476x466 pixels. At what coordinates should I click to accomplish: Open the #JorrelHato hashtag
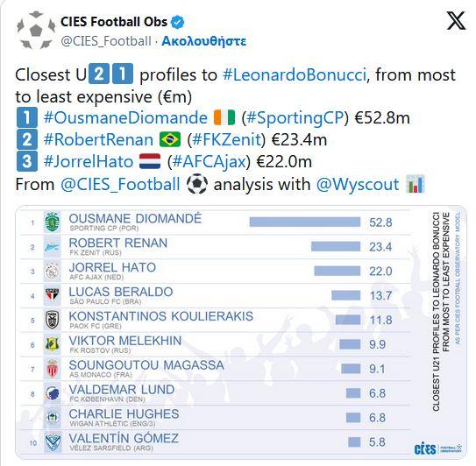pyautogui.click(x=89, y=161)
